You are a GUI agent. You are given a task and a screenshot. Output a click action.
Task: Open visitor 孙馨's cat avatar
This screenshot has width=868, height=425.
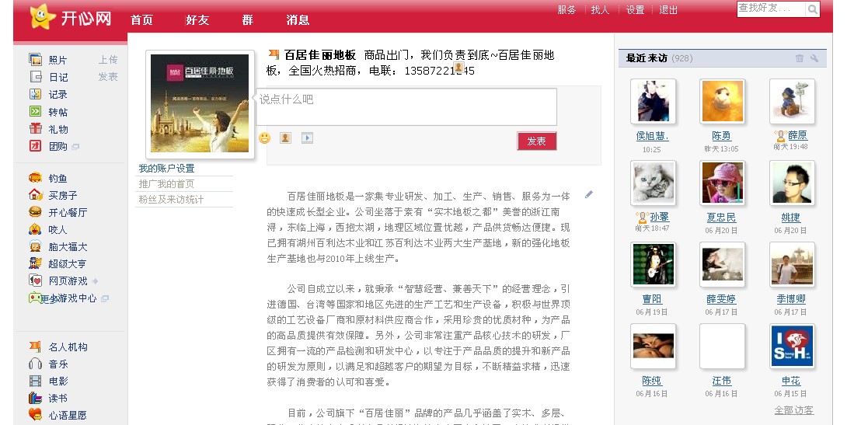(653, 183)
